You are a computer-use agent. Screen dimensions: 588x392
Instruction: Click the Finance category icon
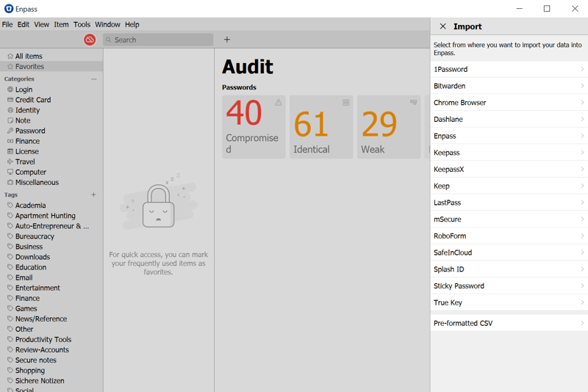pos(10,141)
